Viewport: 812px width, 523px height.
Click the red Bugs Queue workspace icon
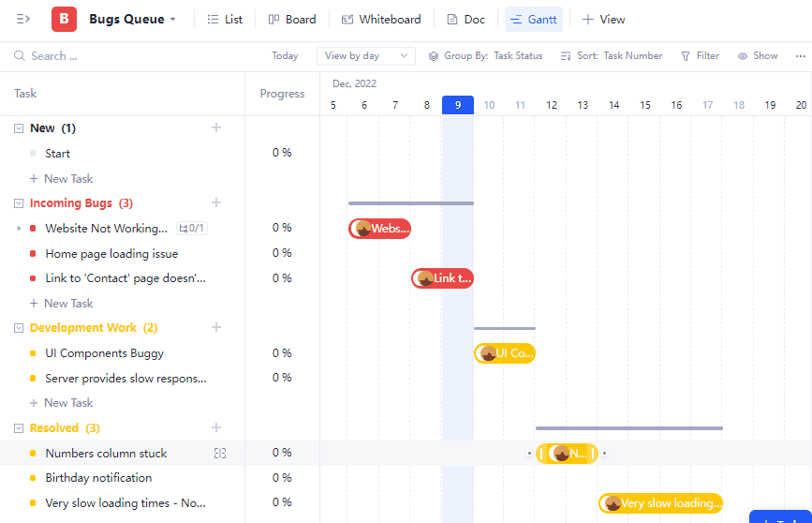[x=64, y=19]
